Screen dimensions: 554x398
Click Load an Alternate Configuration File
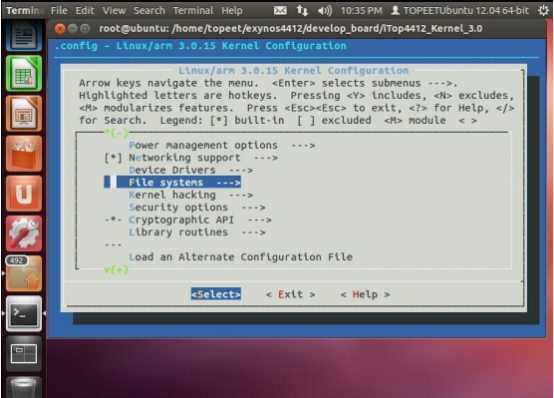point(241,257)
